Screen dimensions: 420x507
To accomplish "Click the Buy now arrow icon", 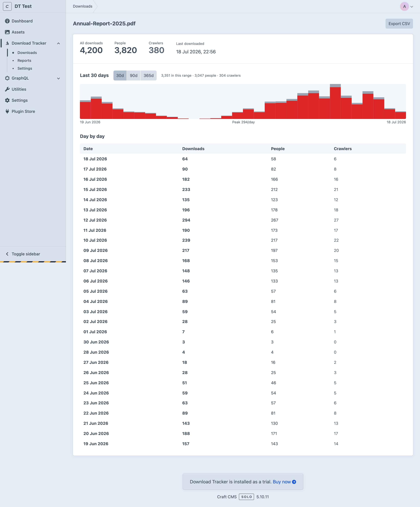I will [x=294, y=482].
